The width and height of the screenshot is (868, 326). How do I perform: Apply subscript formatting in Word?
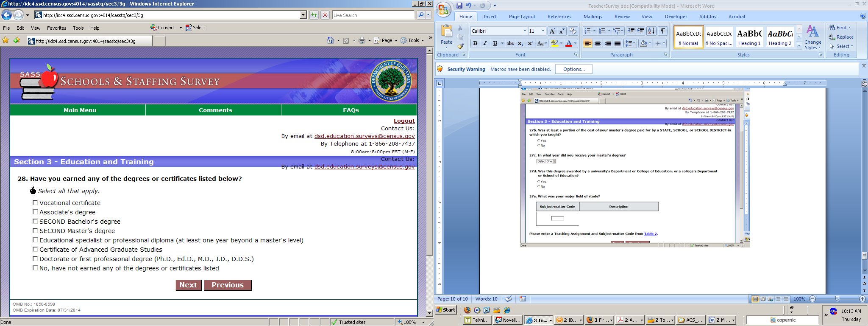point(520,43)
